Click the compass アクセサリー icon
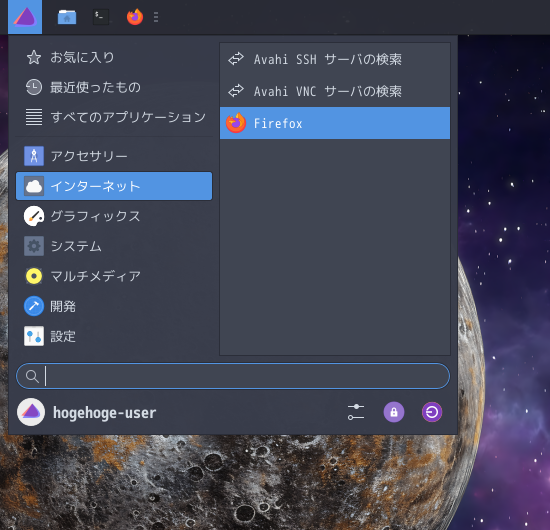This screenshot has width=550, height=530. [34, 156]
